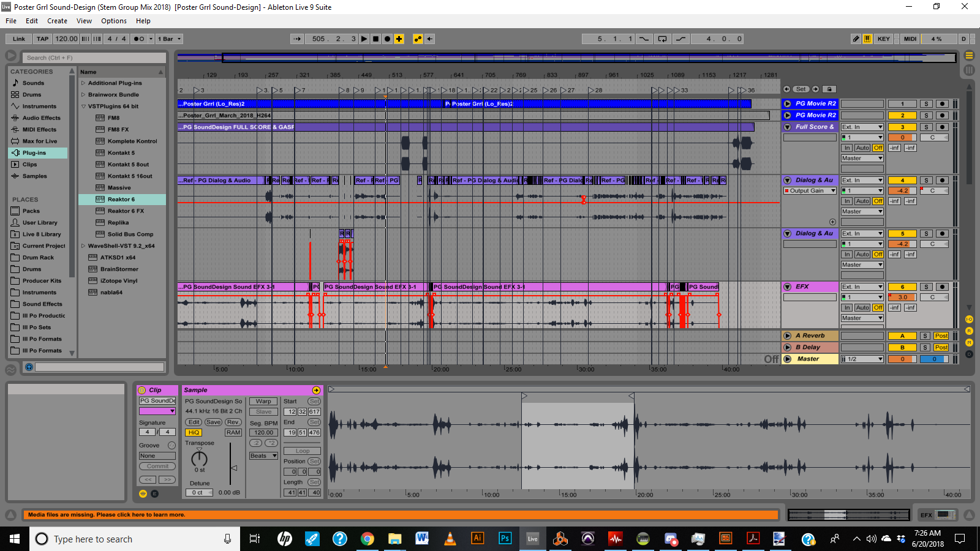Open Output Gain automation chooser dropdown
The width and height of the screenshot is (980, 551).
point(810,191)
